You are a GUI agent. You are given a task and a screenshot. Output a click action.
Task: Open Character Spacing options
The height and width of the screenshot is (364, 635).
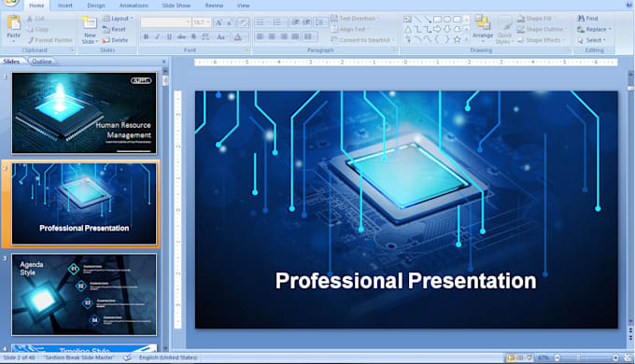click(x=205, y=36)
